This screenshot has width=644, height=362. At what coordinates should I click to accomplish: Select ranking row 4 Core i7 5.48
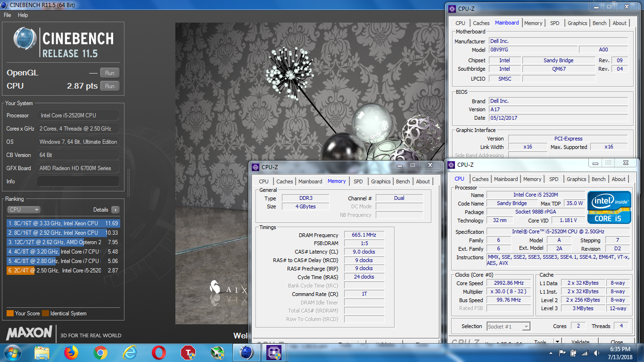63,252
